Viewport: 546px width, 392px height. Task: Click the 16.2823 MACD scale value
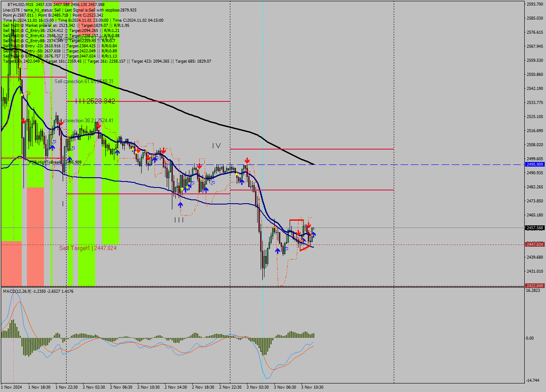533,291
